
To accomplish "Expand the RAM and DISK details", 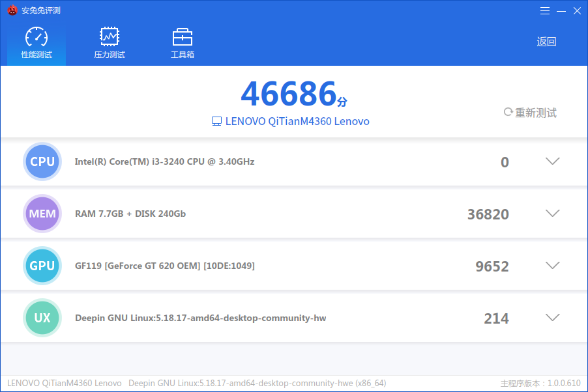I will tap(552, 213).
